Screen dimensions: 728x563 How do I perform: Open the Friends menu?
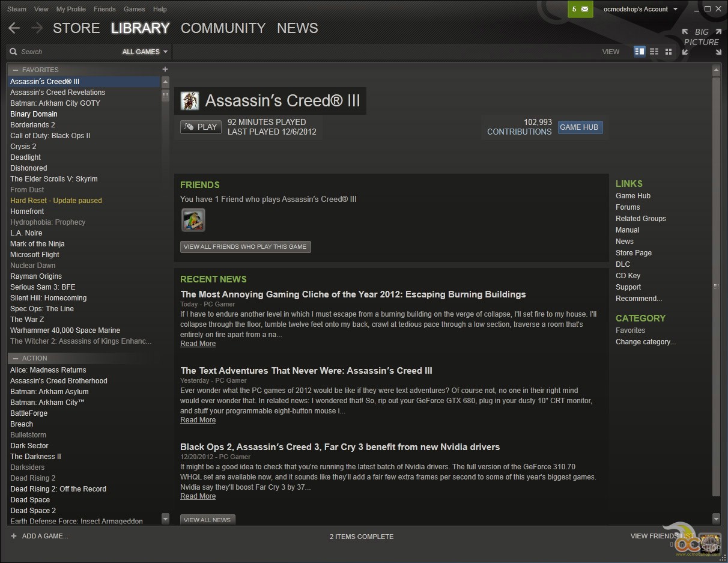pos(105,9)
